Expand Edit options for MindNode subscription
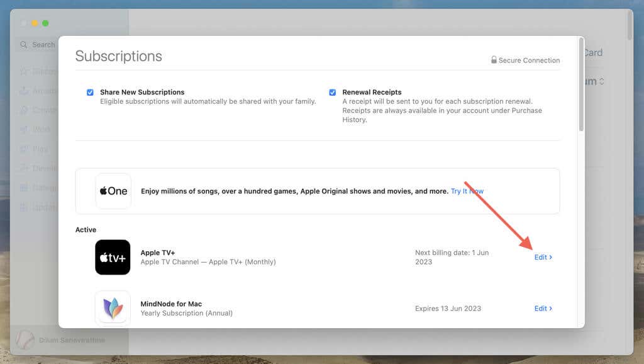The width and height of the screenshot is (644, 364). [x=542, y=308]
